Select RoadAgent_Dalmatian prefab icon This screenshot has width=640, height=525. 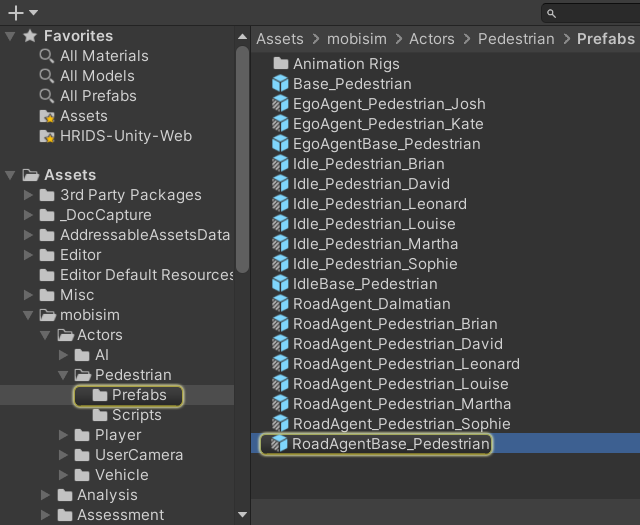click(280, 304)
